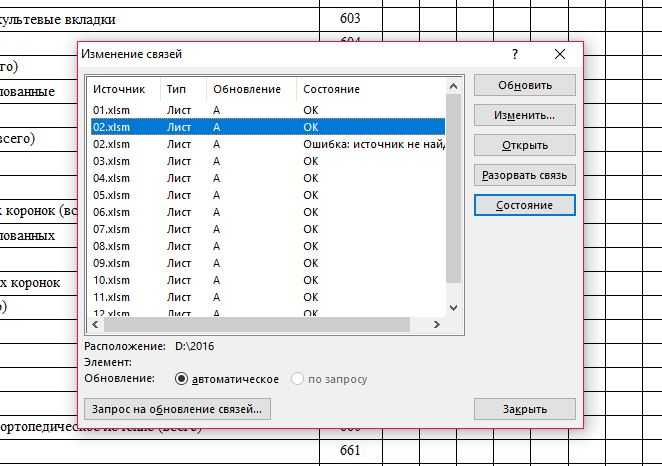Click the D:\2016 location text
The image size is (662, 466).
[195, 346]
